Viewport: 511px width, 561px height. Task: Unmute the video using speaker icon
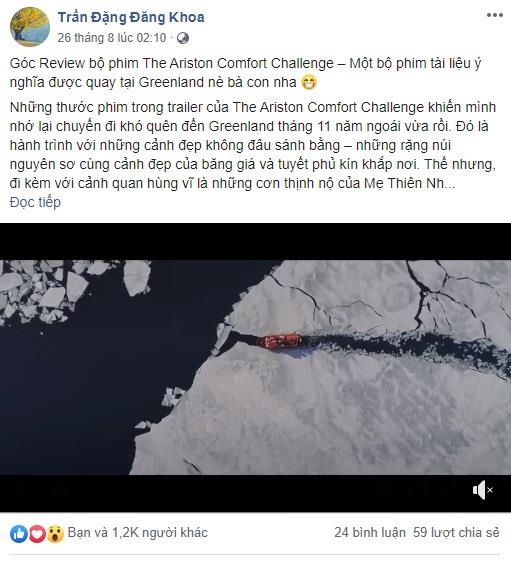(482, 490)
